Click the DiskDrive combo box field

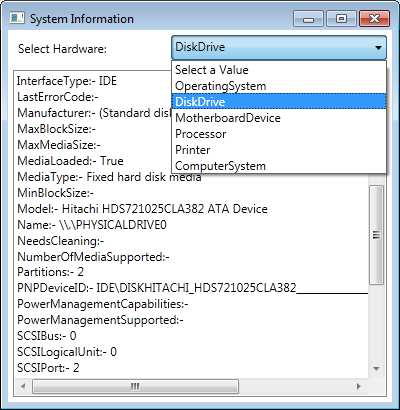279,48
